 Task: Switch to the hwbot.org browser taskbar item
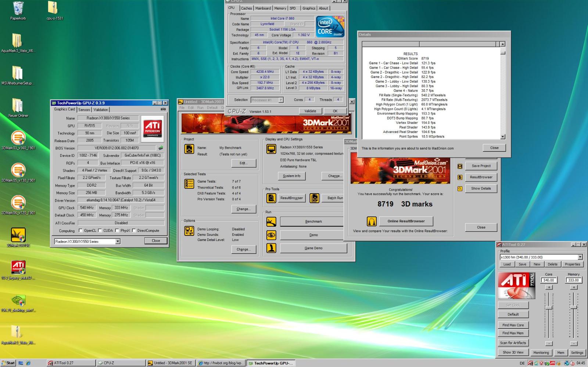220,363
